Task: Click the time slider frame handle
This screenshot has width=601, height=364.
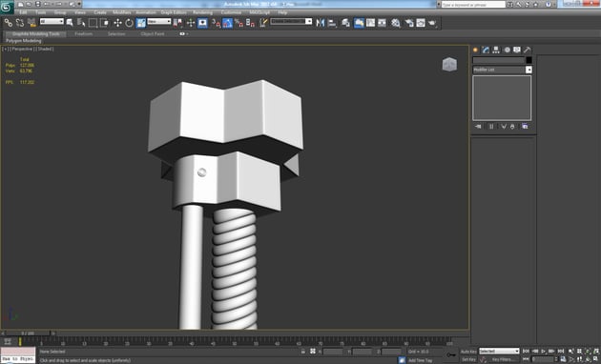Action: coord(28,334)
